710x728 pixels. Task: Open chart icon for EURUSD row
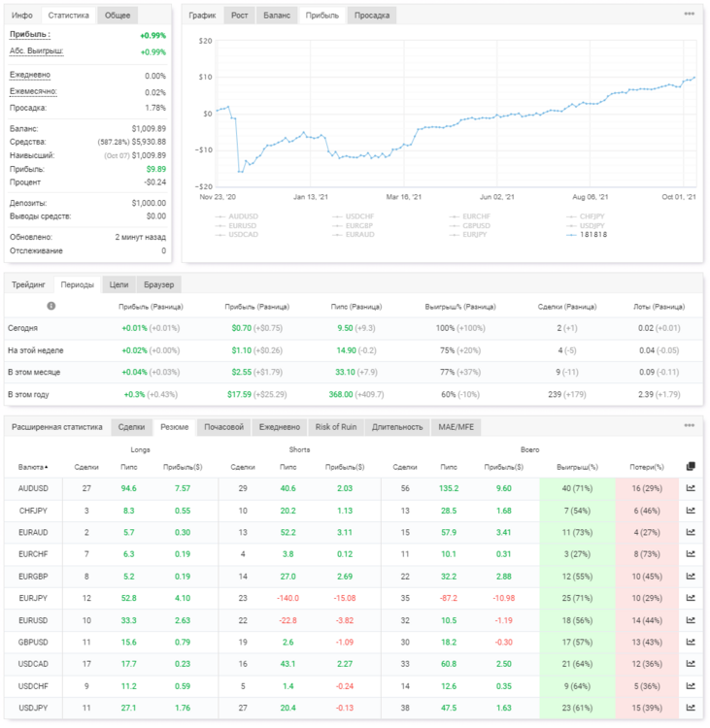(691, 620)
